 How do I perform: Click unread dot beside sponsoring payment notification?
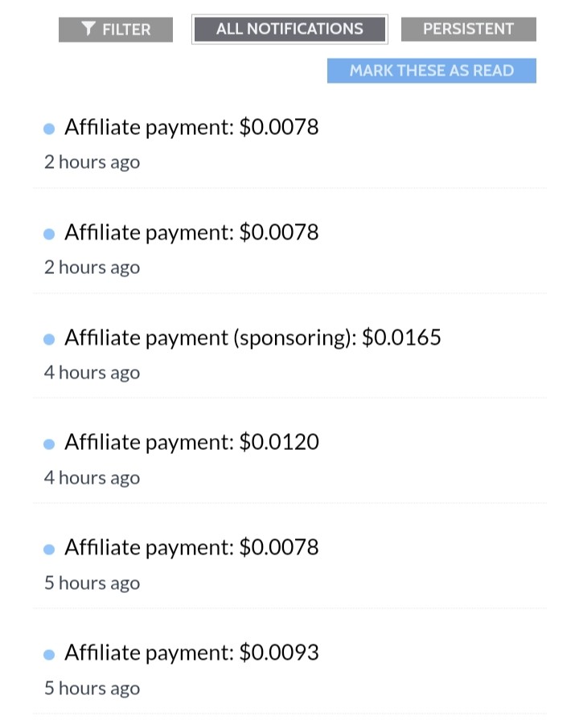click(x=49, y=339)
